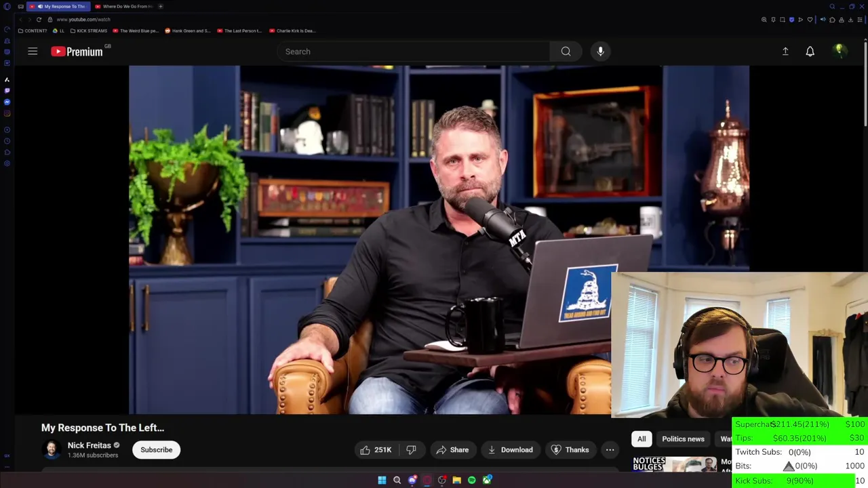Click the Nick Freitas video player
868x488 pixels.
click(439, 239)
